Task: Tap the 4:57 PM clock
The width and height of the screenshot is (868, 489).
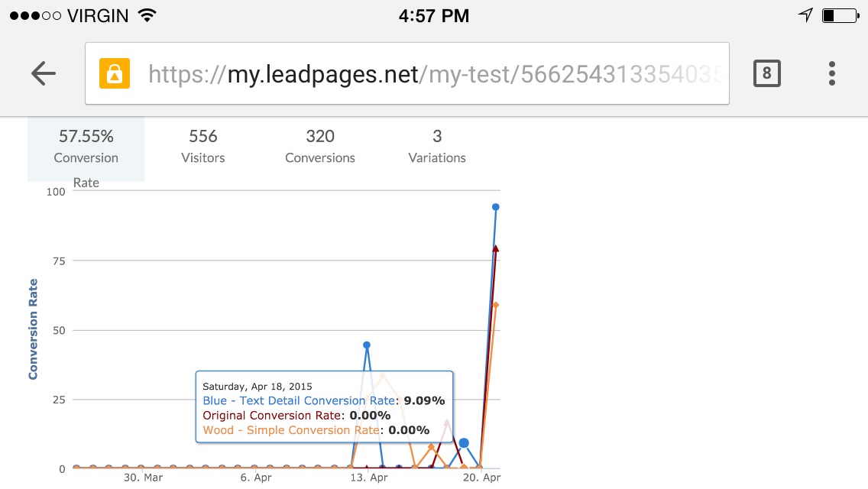Action: tap(434, 15)
